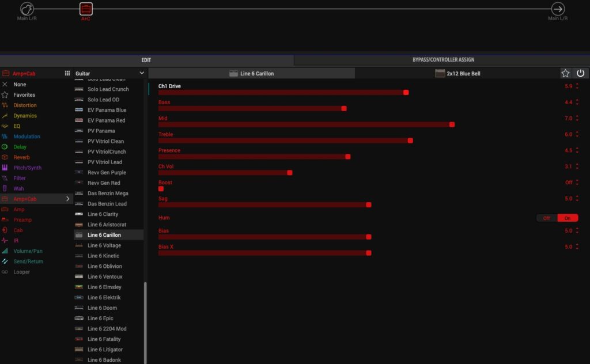Expand the Amp+Cab category arrow
Image resolution: width=590 pixels, height=364 pixels.
coord(68,199)
